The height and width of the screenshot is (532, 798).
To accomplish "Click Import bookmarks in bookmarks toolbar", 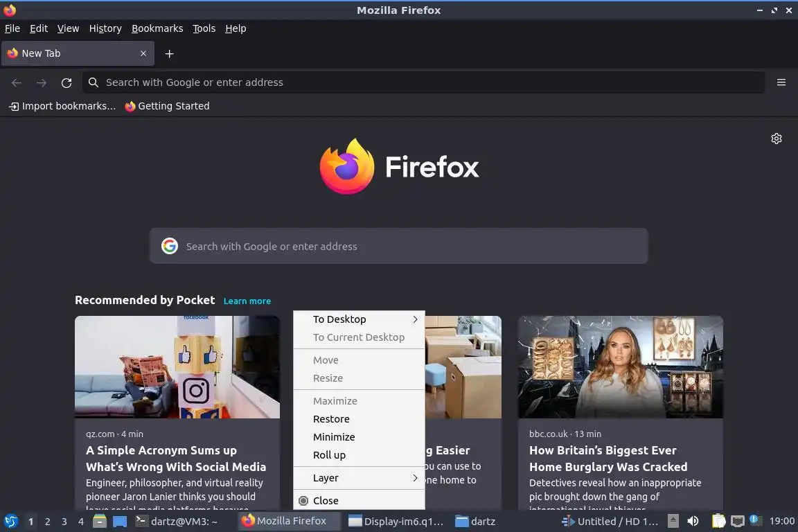I will coord(62,106).
